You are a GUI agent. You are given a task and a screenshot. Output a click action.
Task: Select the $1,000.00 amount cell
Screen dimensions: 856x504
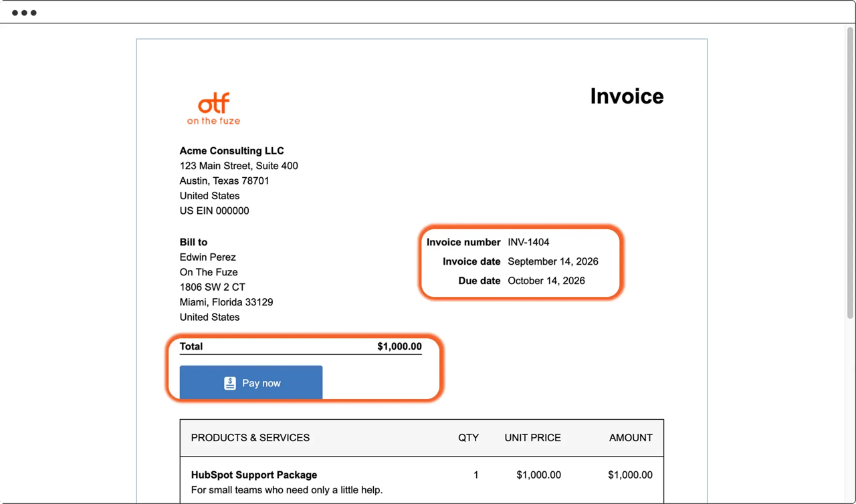631,475
